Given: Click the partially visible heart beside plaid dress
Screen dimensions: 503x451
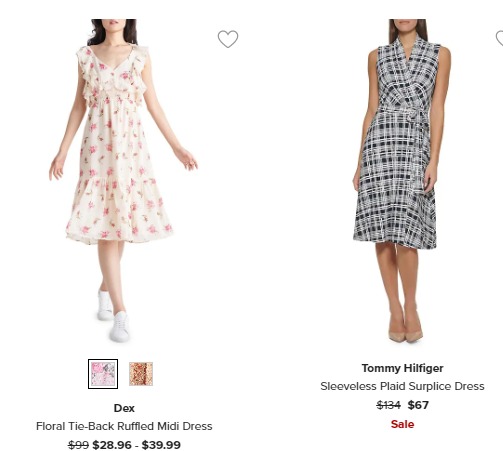Looking at the screenshot, I should coord(499,38).
